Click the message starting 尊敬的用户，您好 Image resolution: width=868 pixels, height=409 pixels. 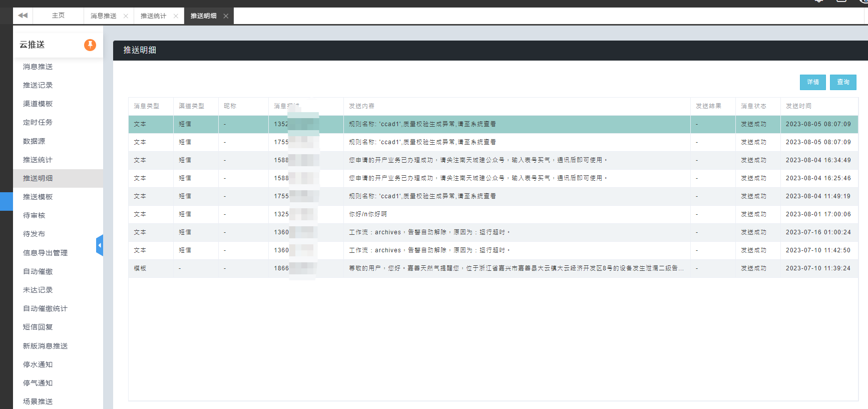[x=516, y=268]
